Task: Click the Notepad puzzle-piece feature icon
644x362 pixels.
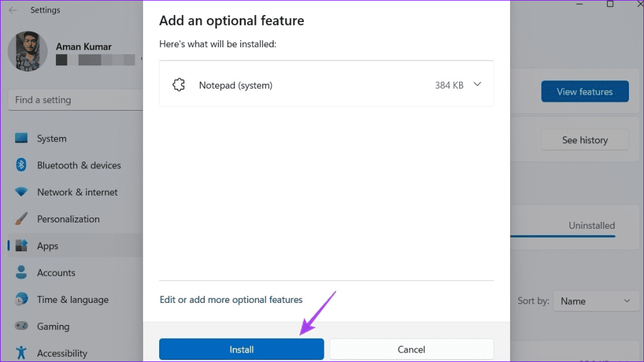Action: (179, 84)
